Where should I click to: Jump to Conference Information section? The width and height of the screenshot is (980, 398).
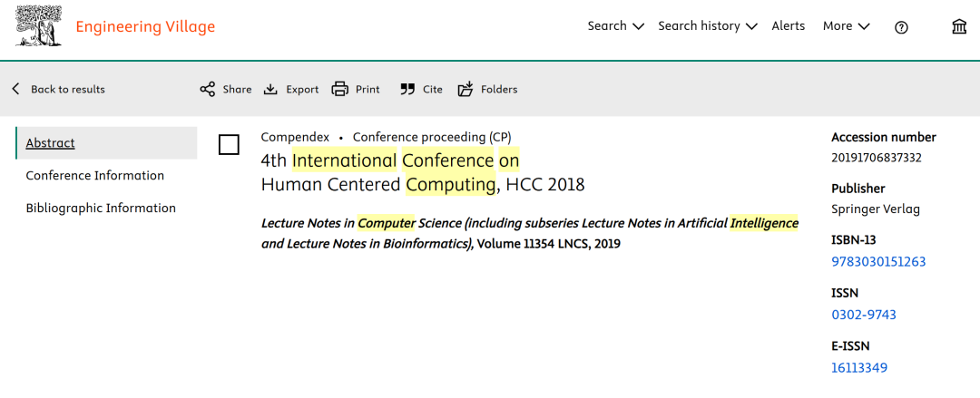tap(95, 176)
